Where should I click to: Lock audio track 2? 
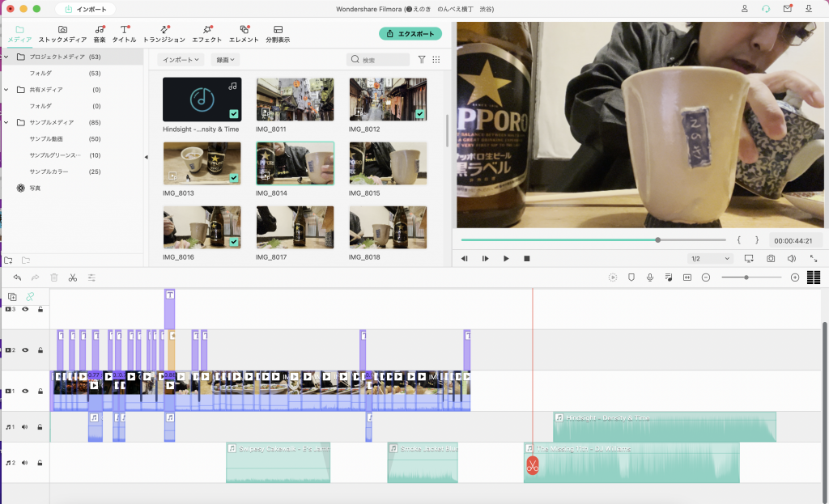pyautogui.click(x=40, y=463)
